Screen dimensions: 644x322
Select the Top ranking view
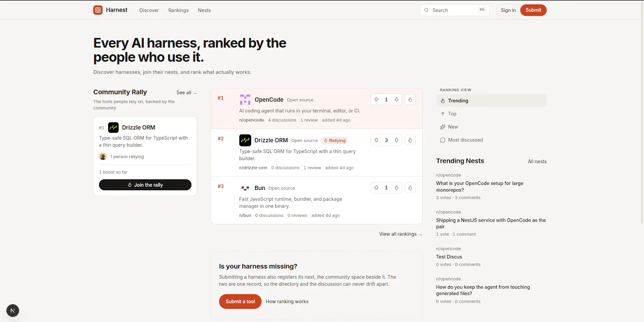[491, 114]
